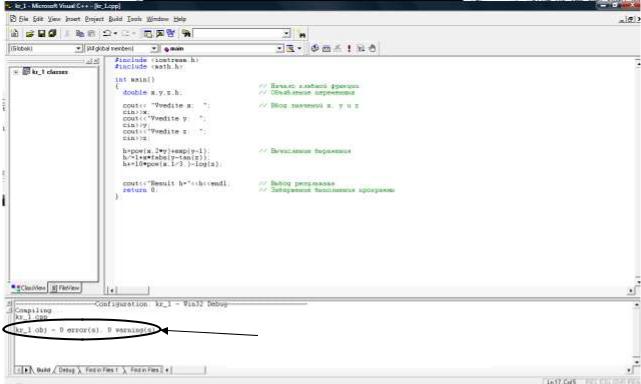
Task: Open the (Globals) class dropdown
Action: click(78, 49)
